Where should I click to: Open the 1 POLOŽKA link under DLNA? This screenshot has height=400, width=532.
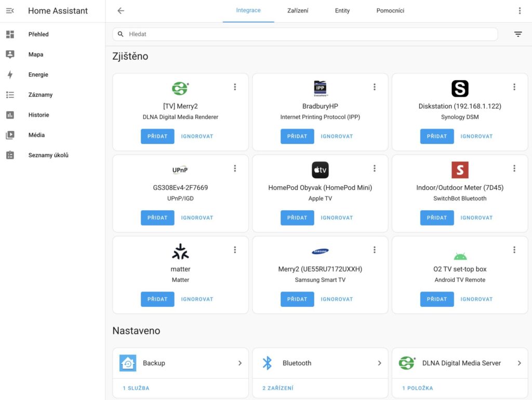tap(418, 388)
